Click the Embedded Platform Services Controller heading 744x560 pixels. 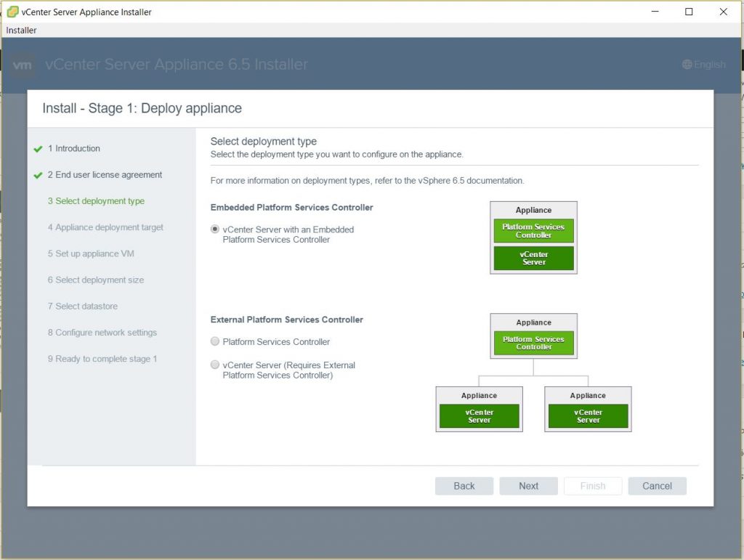click(x=292, y=208)
